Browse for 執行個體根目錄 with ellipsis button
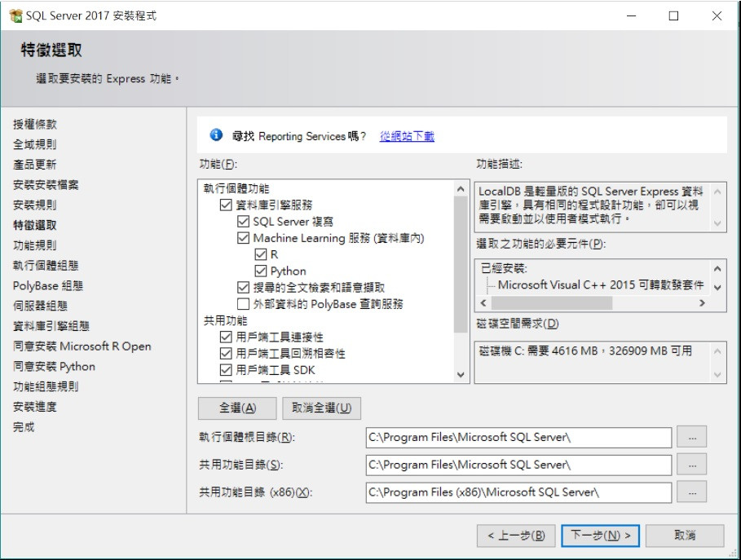Screen dimensions: 741x560 [692, 437]
